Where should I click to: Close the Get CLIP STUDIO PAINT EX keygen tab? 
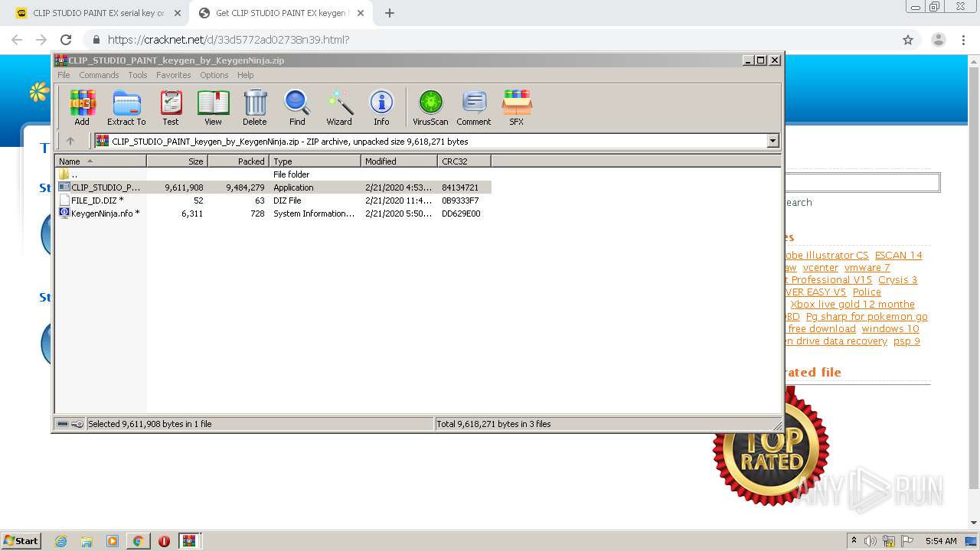pos(360,13)
